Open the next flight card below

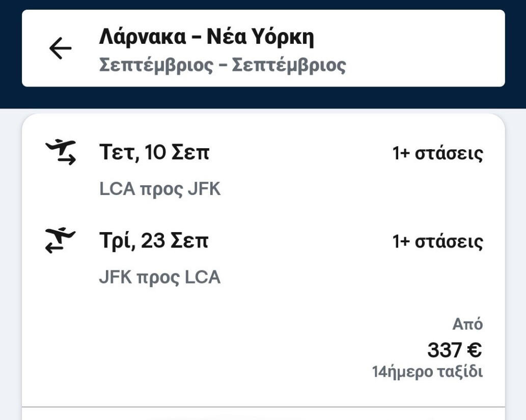click(263, 415)
